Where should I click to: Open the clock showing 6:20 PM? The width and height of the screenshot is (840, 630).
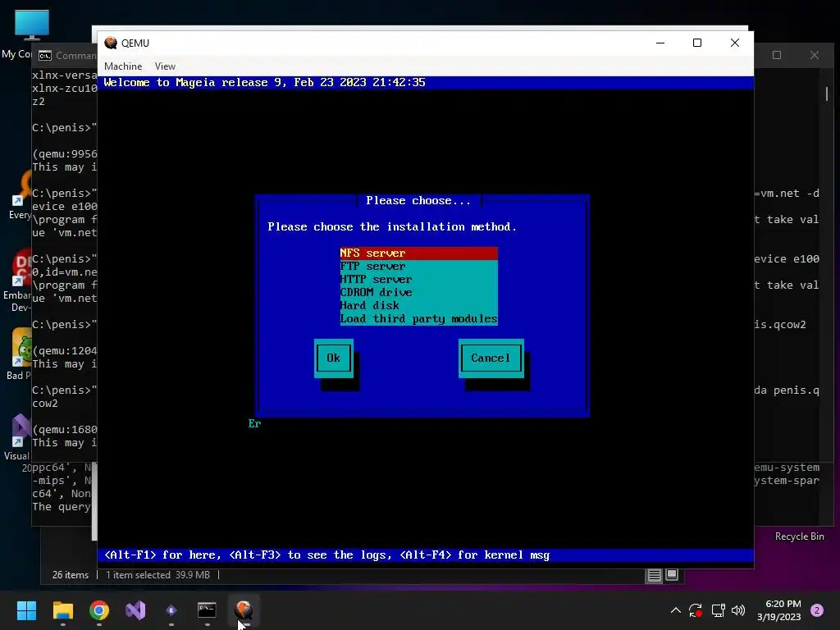click(x=779, y=610)
